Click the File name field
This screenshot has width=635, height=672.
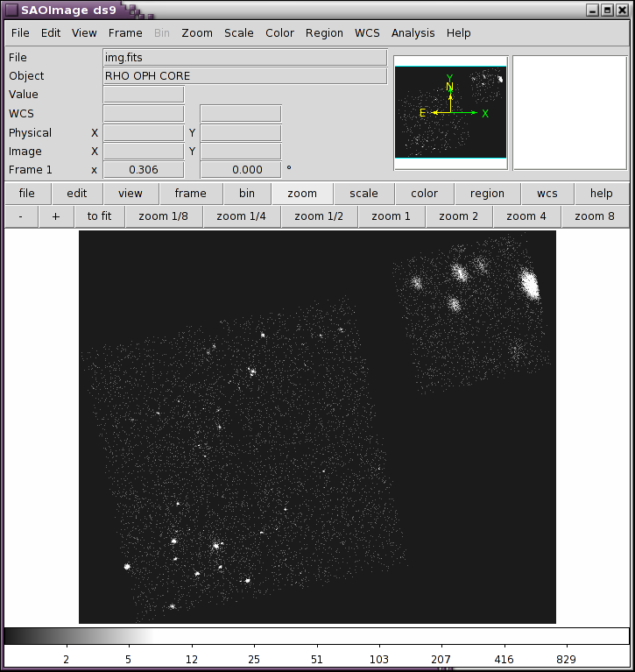pos(244,58)
